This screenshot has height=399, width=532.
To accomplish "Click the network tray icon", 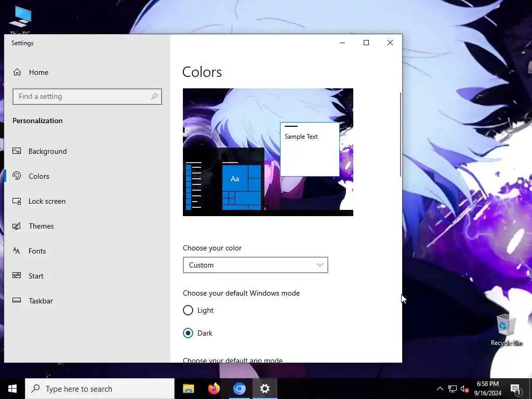I will [453, 389].
